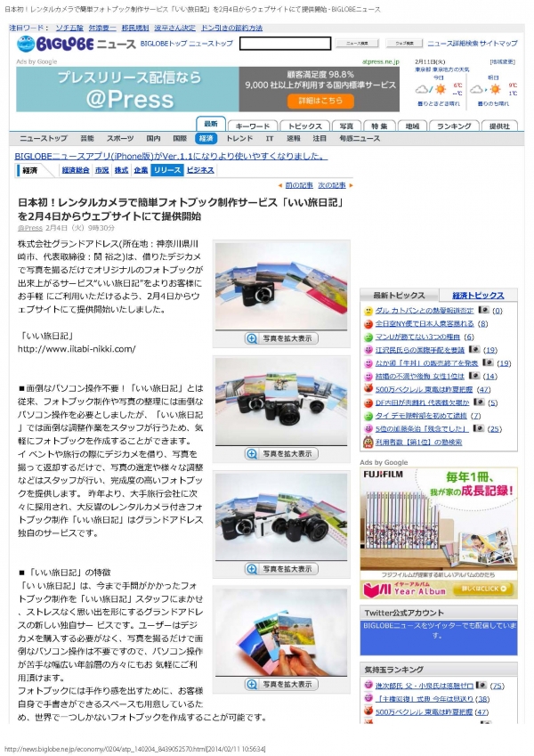Click red face icon beside 全日空NY便 topic
This screenshot has width=534, height=756.
368,324
